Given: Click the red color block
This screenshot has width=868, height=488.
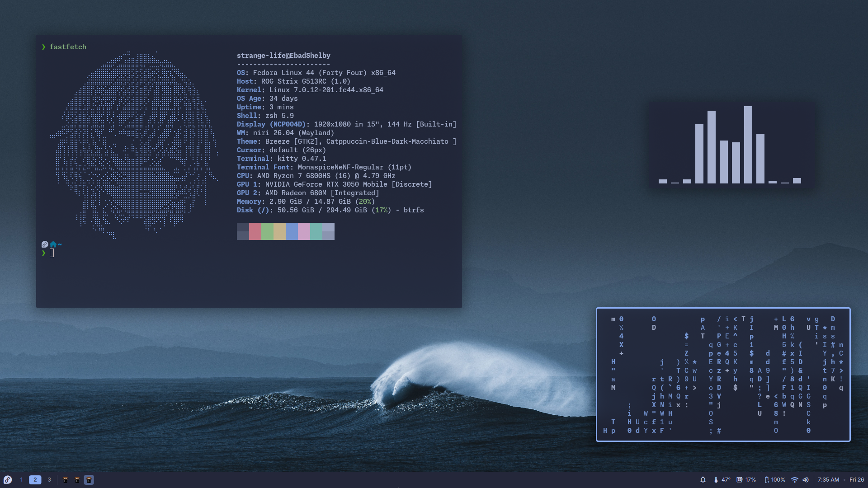Looking at the screenshot, I should pos(255,231).
